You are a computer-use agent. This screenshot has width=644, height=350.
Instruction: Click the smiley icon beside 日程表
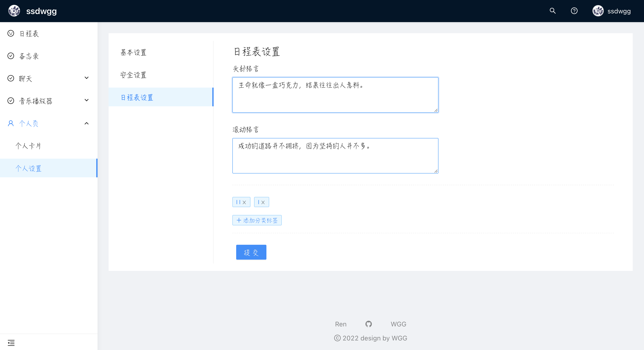11,33
